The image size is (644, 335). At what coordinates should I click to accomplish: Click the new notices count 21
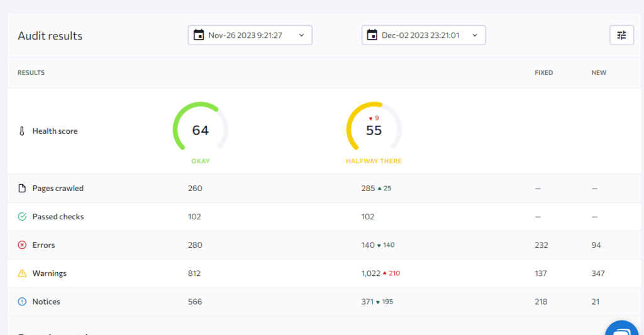595,301
